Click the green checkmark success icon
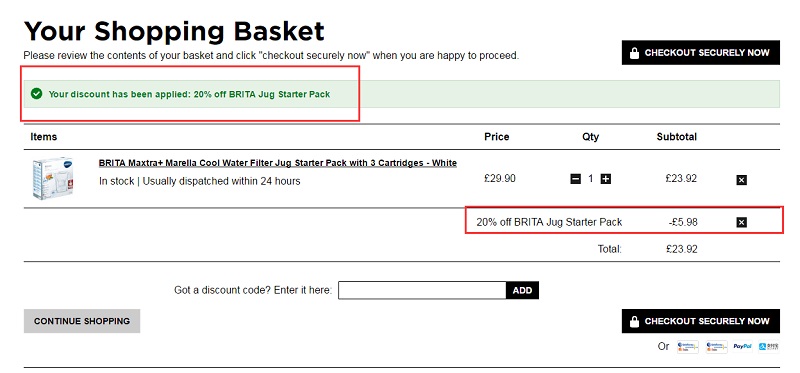This screenshot has width=800, height=373. (x=36, y=94)
